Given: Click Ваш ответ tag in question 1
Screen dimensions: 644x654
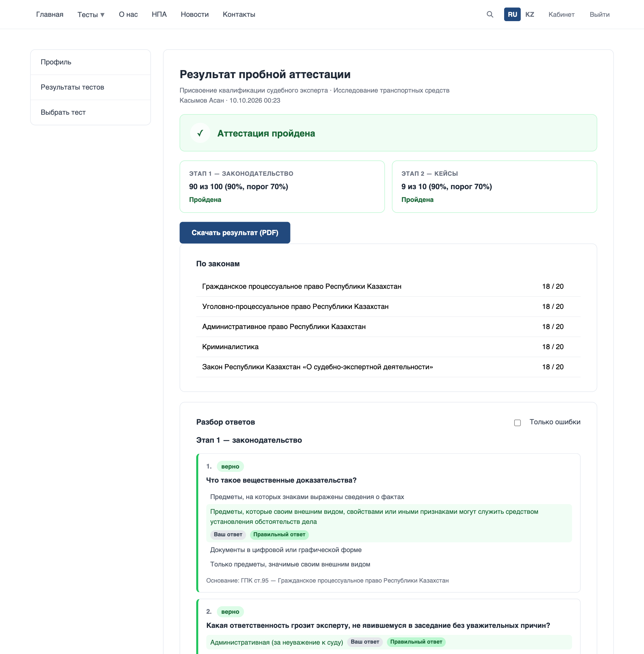Looking at the screenshot, I should coord(228,535).
